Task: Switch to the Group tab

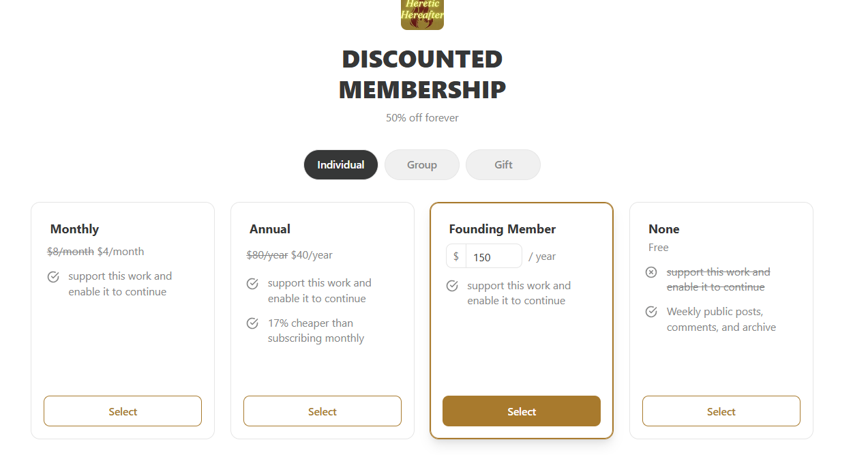Action: [x=422, y=164]
